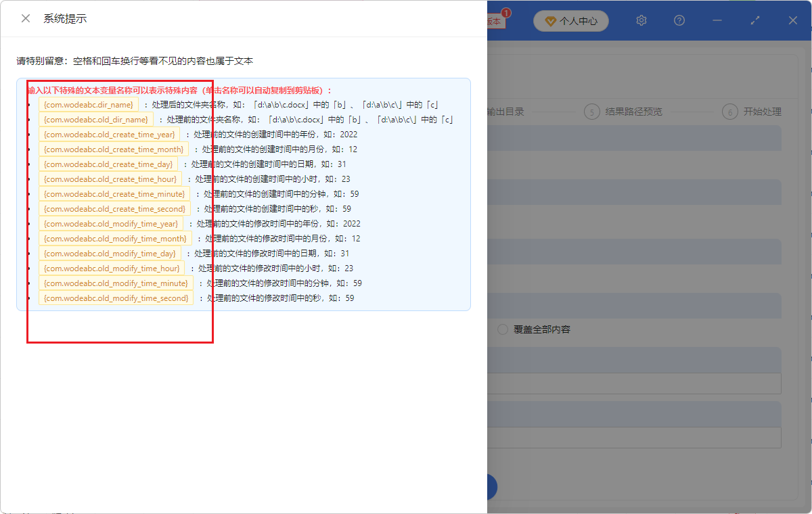
Task: Copy the {com.wodeabc.dir_name} variable
Action: tap(89, 104)
